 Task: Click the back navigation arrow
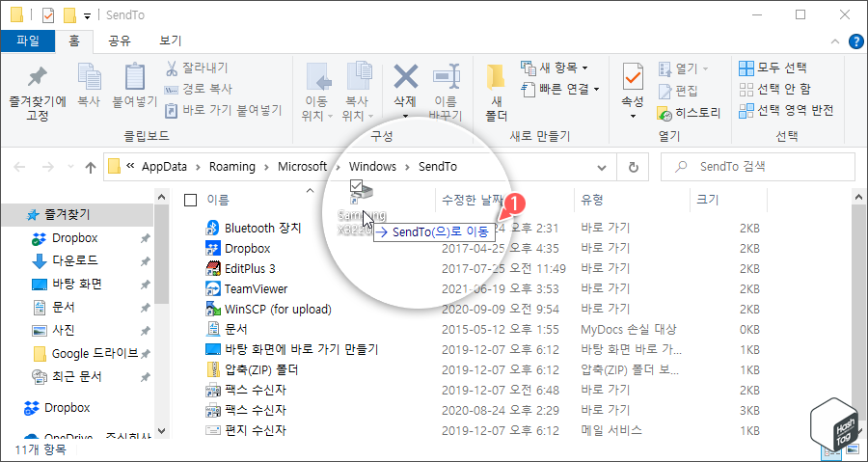pos(20,167)
